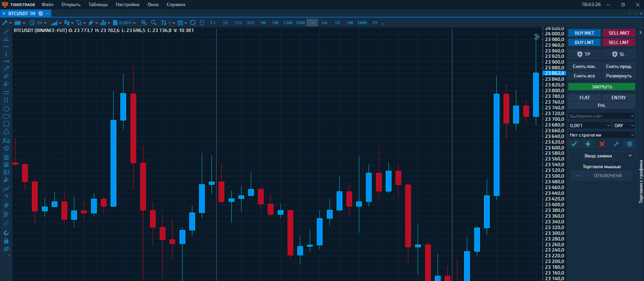
Task: Open the Выберите счёт account dropdown
Action: tap(601, 116)
